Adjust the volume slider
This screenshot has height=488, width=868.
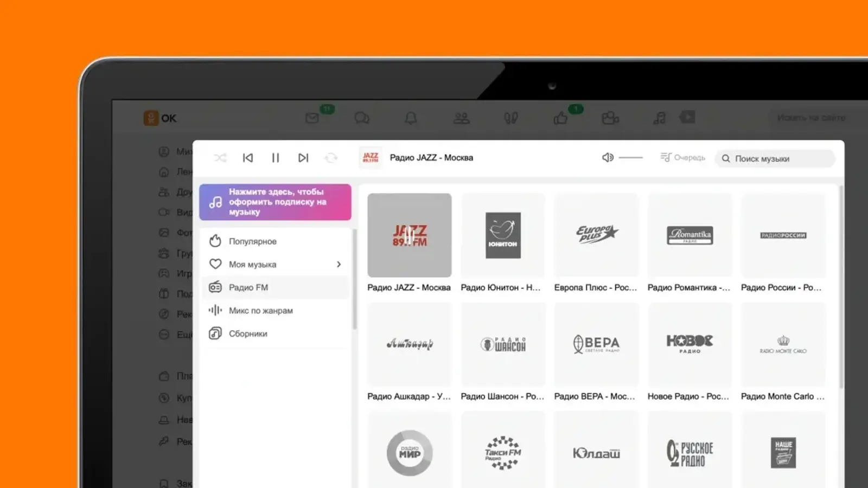tap(631, 157)
